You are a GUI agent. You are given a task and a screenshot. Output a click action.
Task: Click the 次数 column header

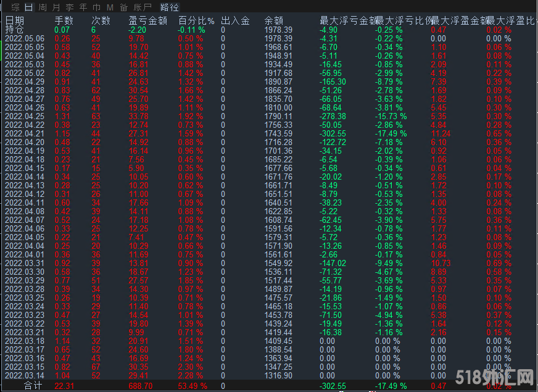pos(101,21)
